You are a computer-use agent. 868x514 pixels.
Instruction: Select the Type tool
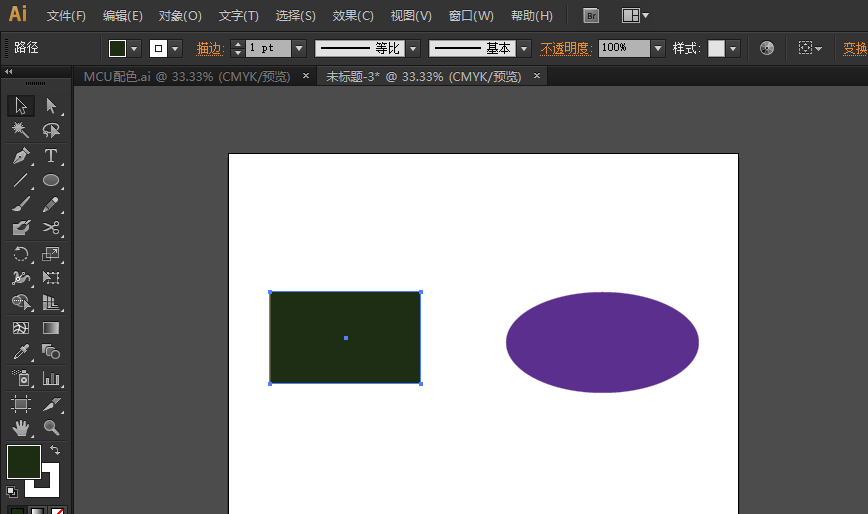51,156
